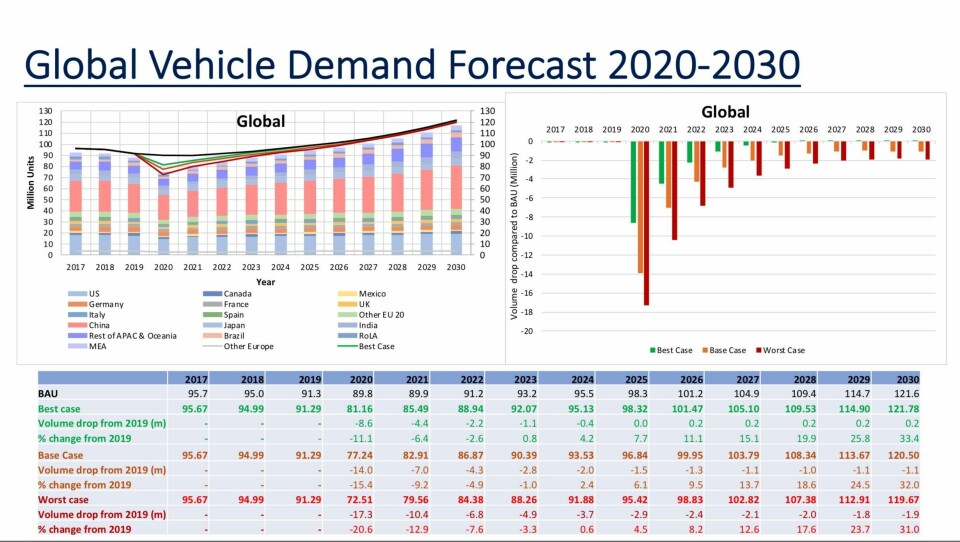Click the longest red 2020 bar in right chart
This screenshot has width=960, height=542.
[647, 223]
